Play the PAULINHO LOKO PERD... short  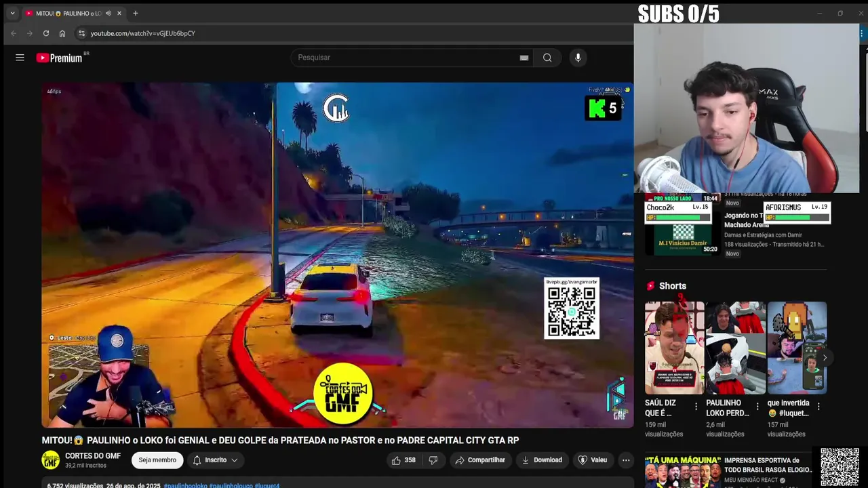click(735, 348)
